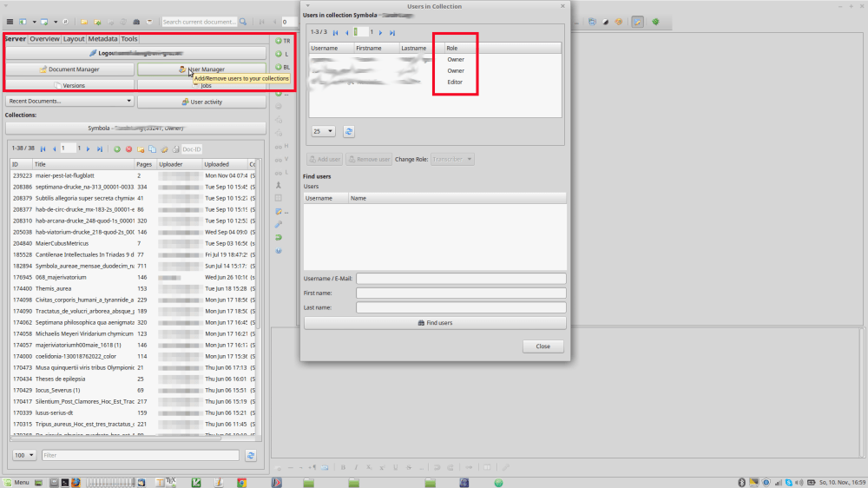
Task: Click the green add document icon
Action: 117,149
